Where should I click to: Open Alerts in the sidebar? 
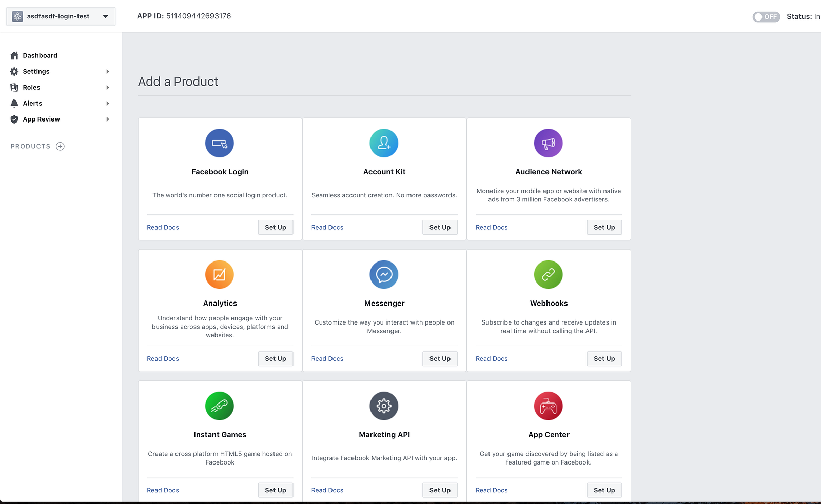click(x=33, y=103)
